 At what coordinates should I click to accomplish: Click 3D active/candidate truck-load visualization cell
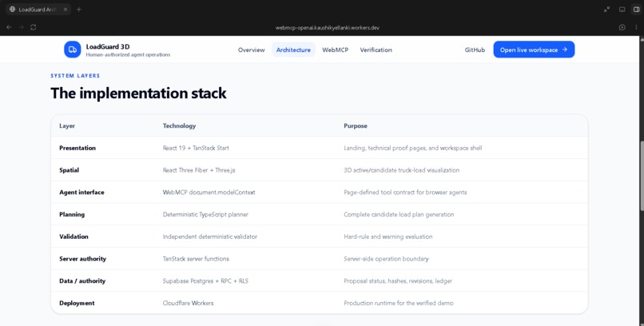[x=402, y=170]
